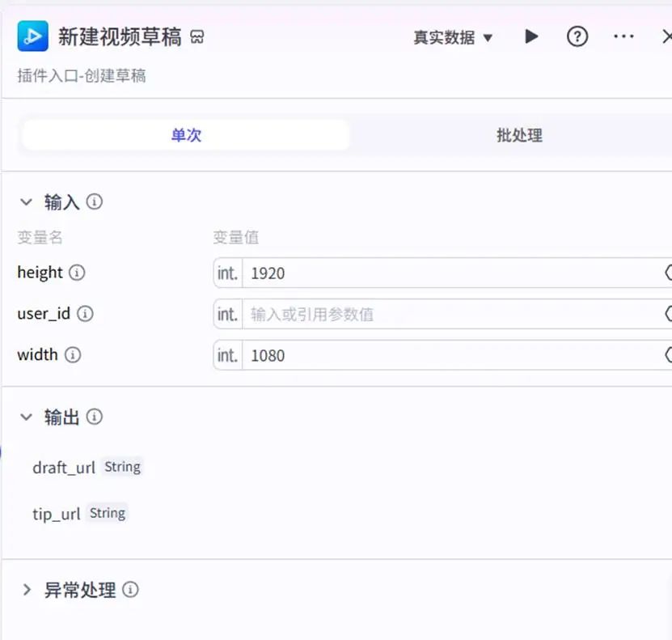The height and width of the screenshot is (640, 672).
Task: Collapse the 输出 section
Action: 26,417
